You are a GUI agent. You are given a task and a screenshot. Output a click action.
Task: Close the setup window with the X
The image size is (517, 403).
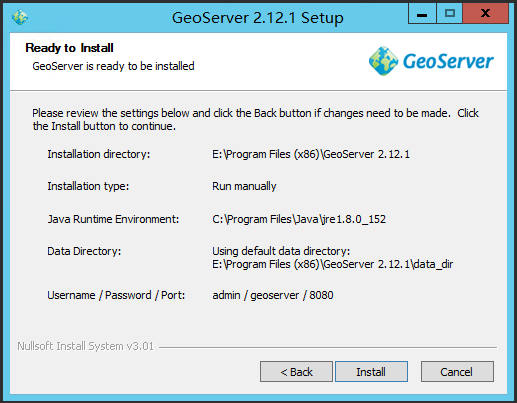(485, 14)
